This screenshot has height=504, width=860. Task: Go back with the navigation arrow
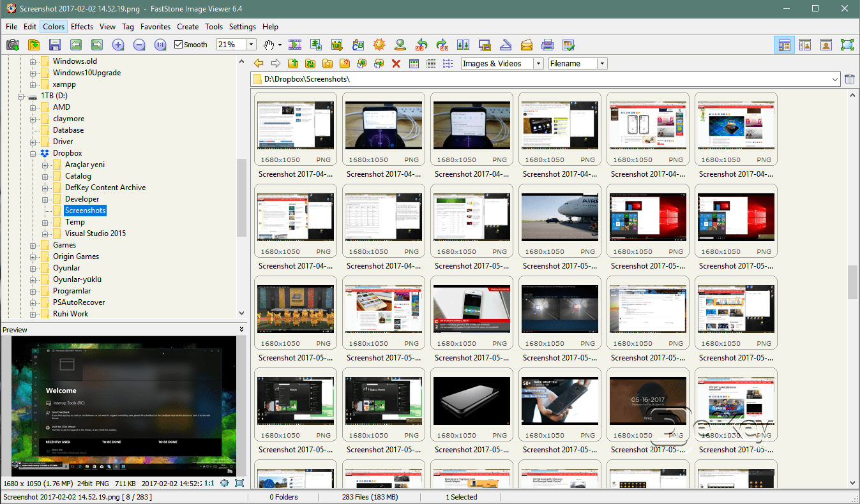pyautogui.click(x=259, y=63)
